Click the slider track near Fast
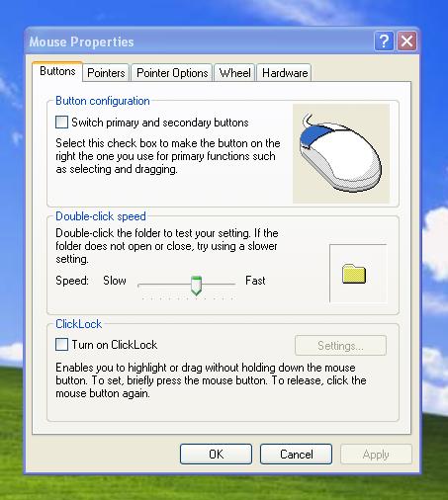 [x=225, y=284]
